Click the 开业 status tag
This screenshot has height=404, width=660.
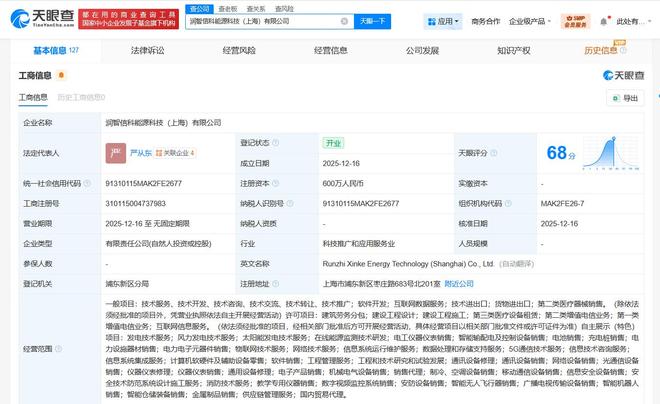click(333, 143)
